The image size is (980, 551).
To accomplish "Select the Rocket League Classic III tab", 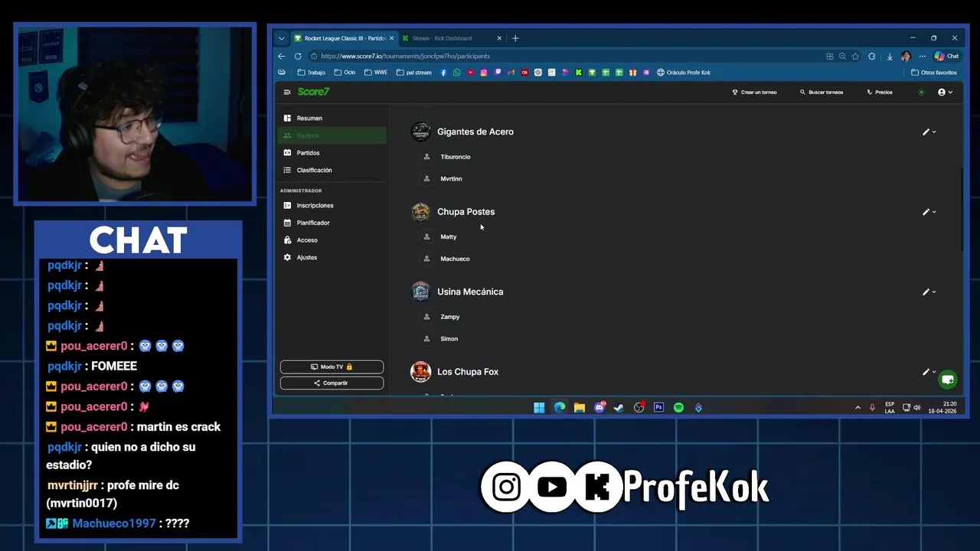I will tap(345, 38).
